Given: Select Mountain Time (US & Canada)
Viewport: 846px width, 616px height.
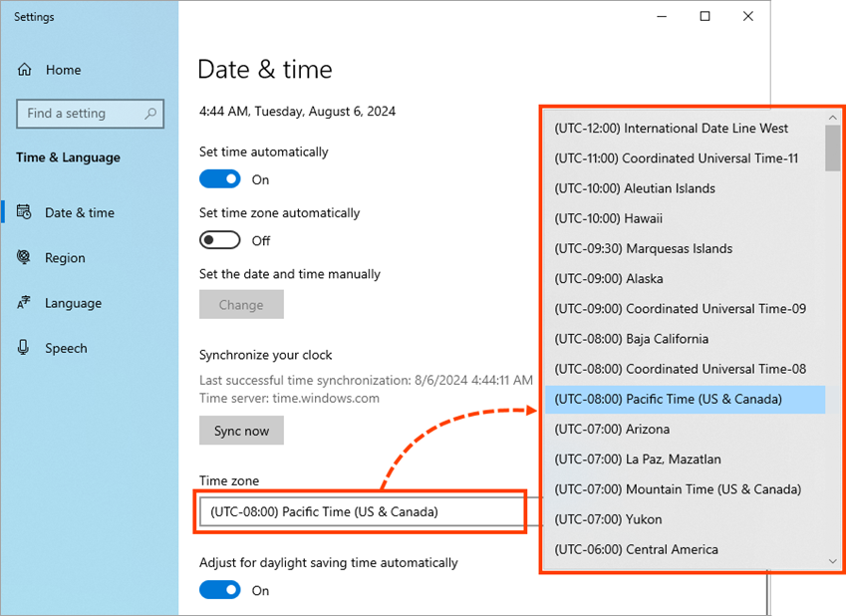Looking at the screenshot, I should (x=685, y=489).
